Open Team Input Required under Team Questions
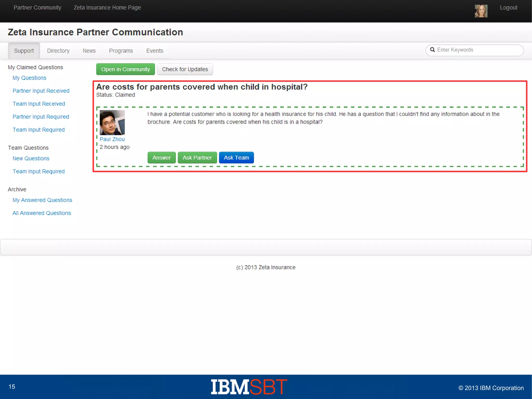 [x=38, y=171]
